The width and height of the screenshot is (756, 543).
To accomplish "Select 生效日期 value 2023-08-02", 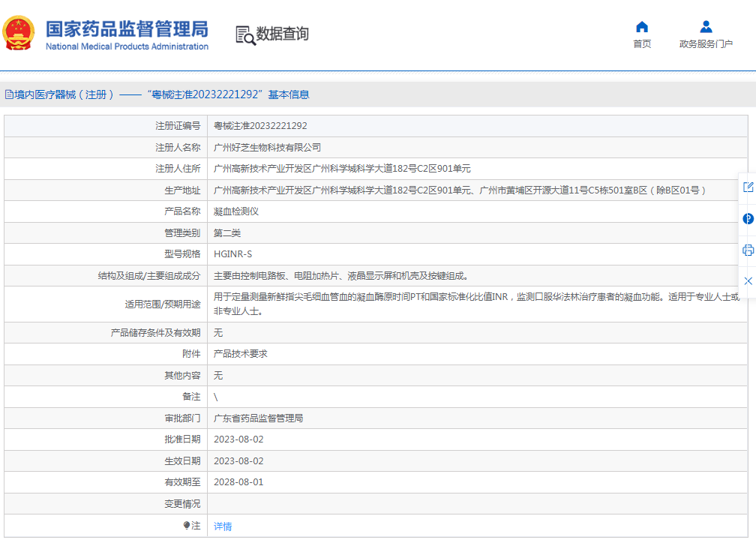I will [238, 461].
